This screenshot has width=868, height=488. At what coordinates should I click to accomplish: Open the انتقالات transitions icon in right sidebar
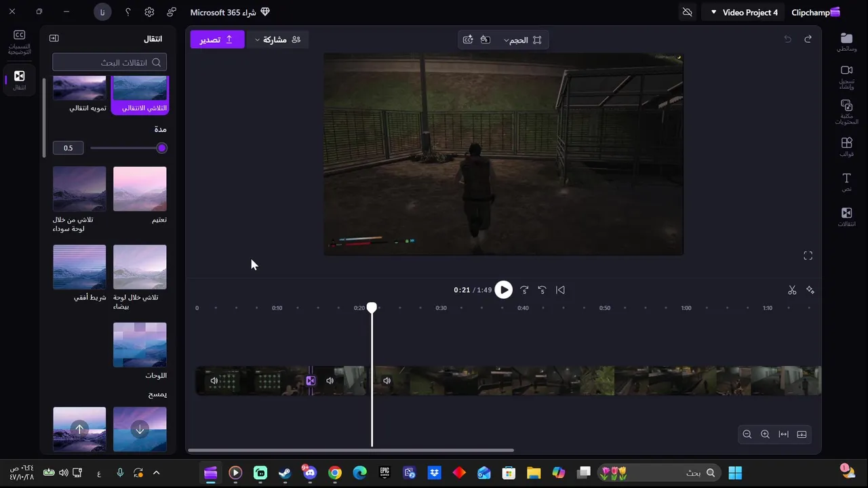(x=846, y=217)
